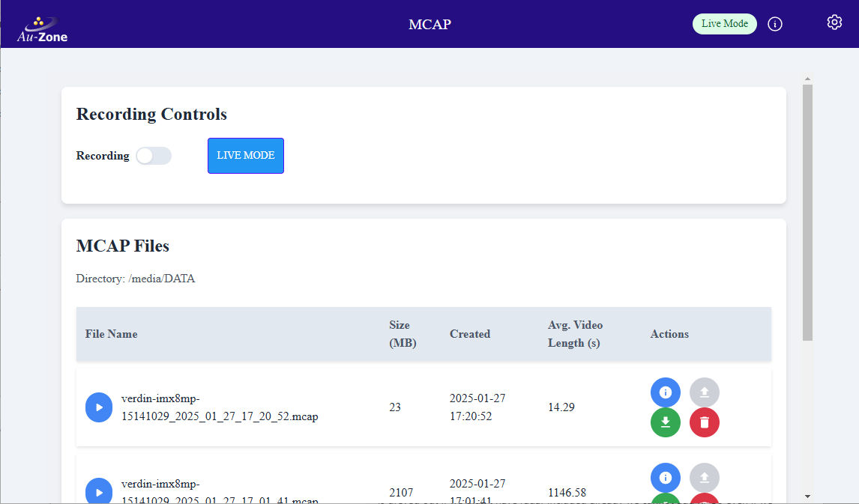This screenshot has height=504, width=859.
Task: Toggle the Recording switch
Action: [x=154, y=156]
